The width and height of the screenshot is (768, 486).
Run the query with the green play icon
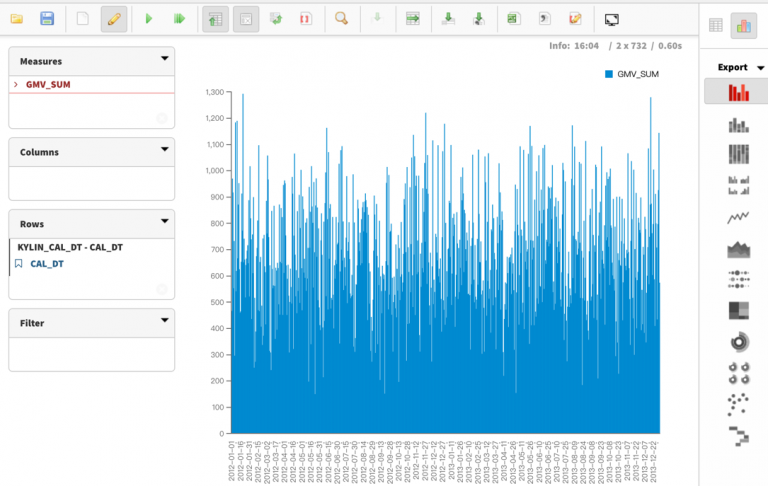pos(148,18)
